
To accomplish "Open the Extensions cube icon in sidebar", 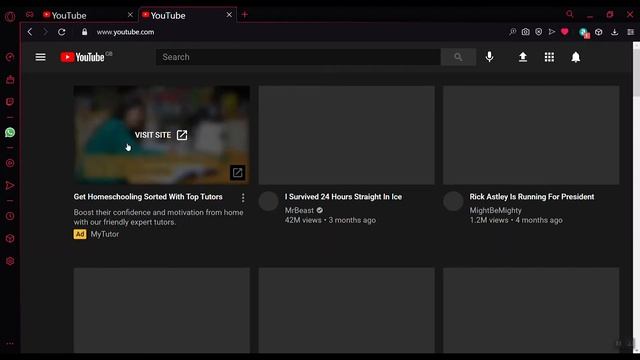I will (10, 238).
